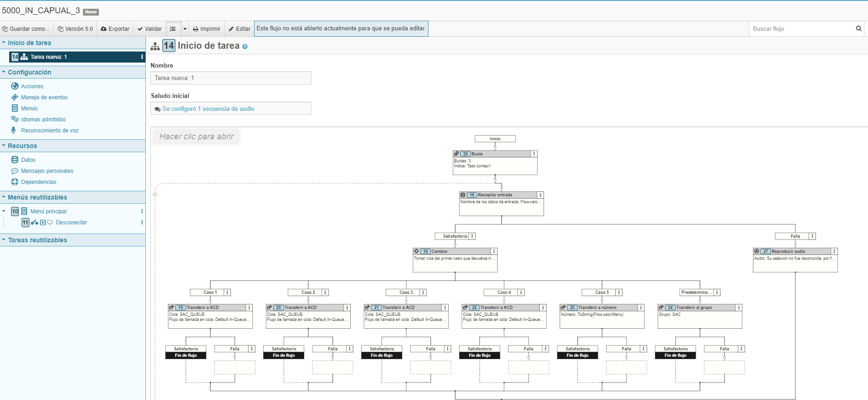Open options menu for Menú principal

[142, 211]
